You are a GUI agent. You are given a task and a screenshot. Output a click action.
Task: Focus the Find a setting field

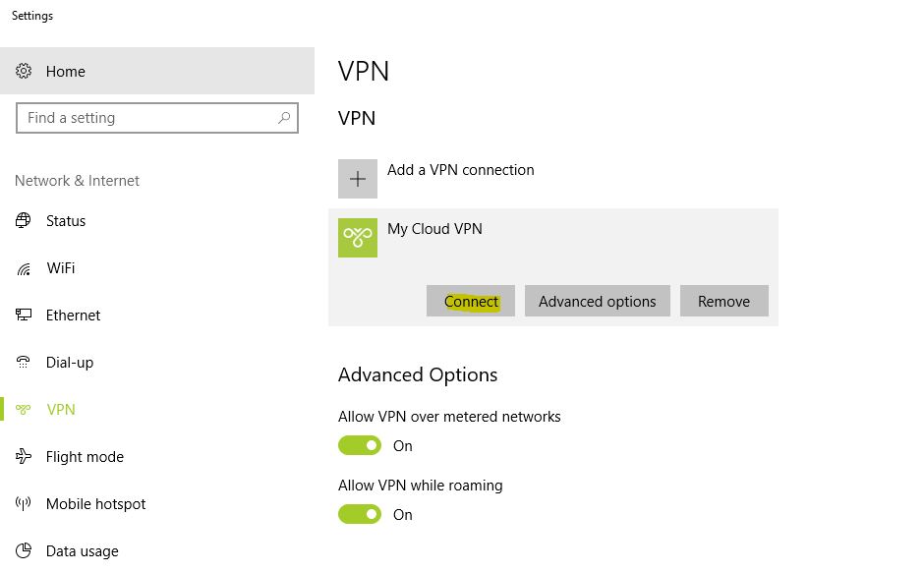tap(156, 118)
